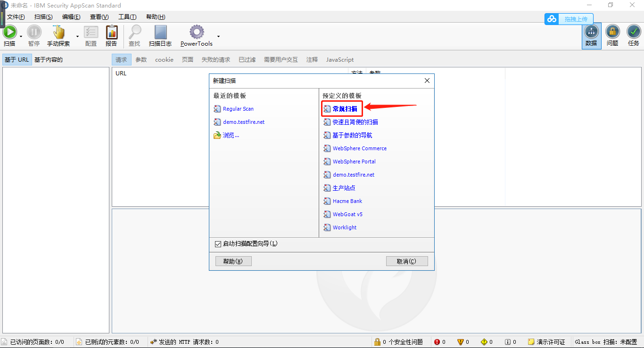
Task: Expand the Scan button dropdown arrow
Action: click(21, 36)
